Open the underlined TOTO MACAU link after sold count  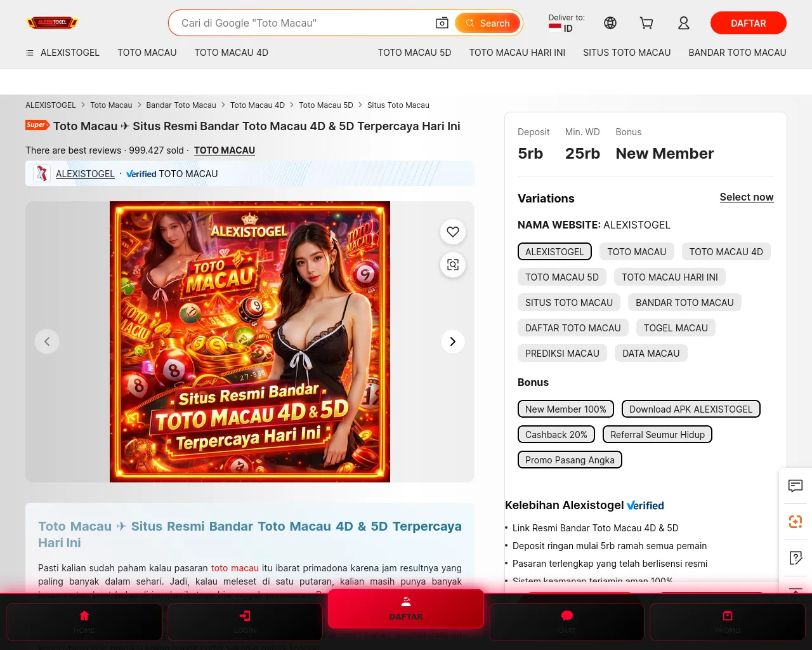225,150
